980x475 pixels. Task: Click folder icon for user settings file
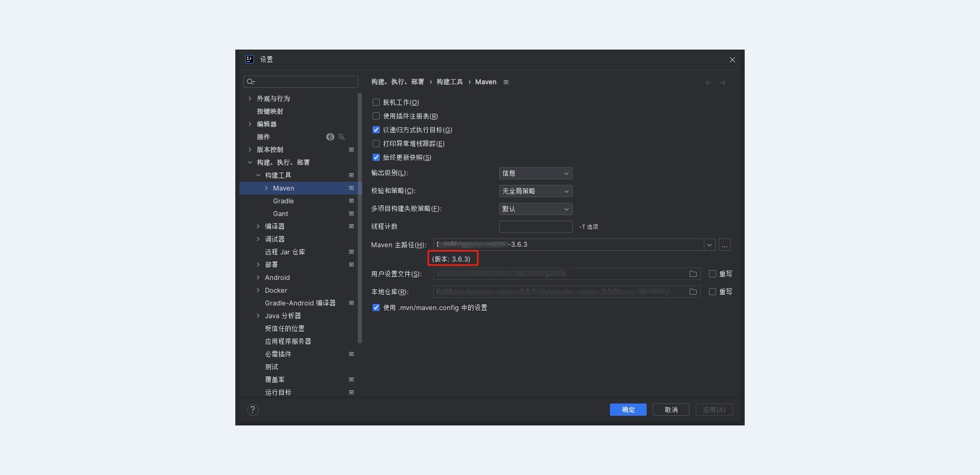(693, 274)
